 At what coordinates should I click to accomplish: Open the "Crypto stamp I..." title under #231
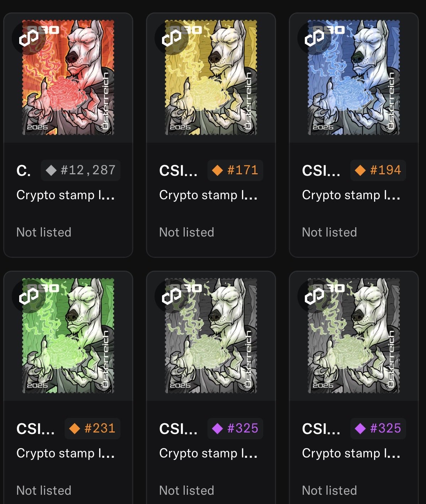click(x=65, y=453)
